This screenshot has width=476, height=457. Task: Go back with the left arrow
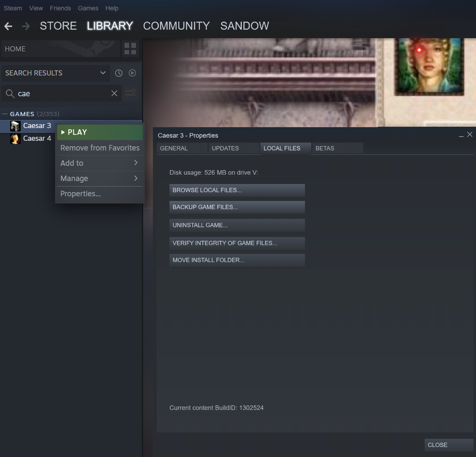pyautogui.click(x=8, y=26)
